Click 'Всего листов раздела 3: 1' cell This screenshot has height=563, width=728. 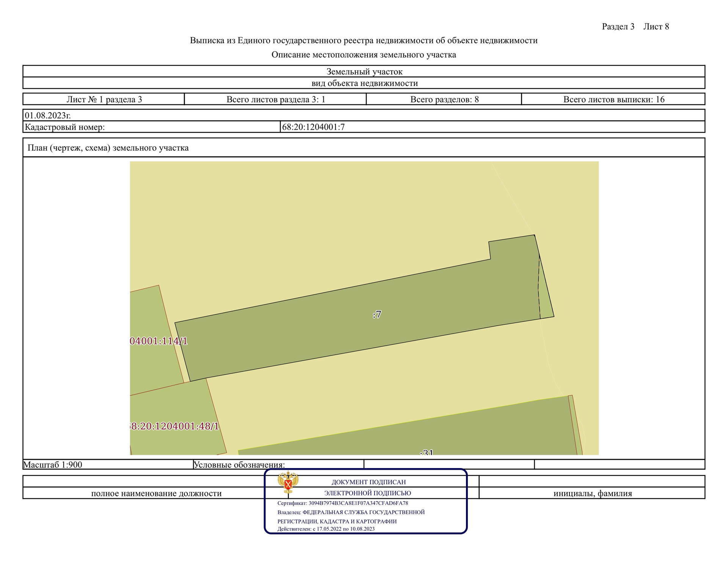[276, 99]
